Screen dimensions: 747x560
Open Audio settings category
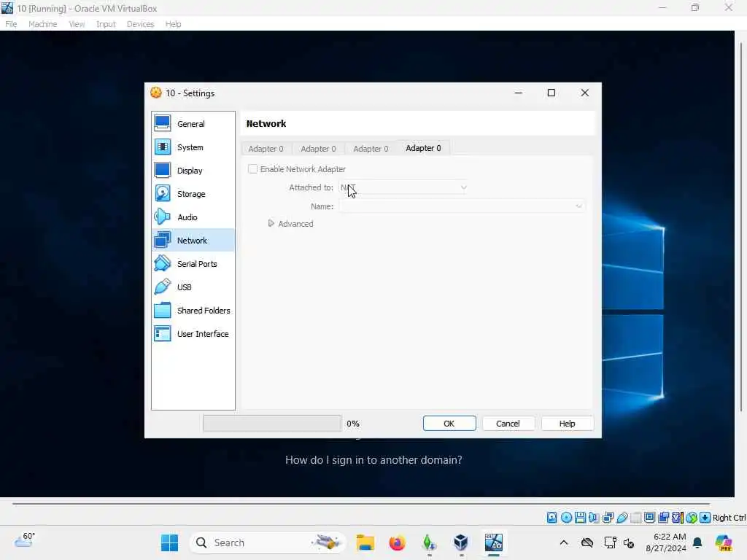[193, 217]
